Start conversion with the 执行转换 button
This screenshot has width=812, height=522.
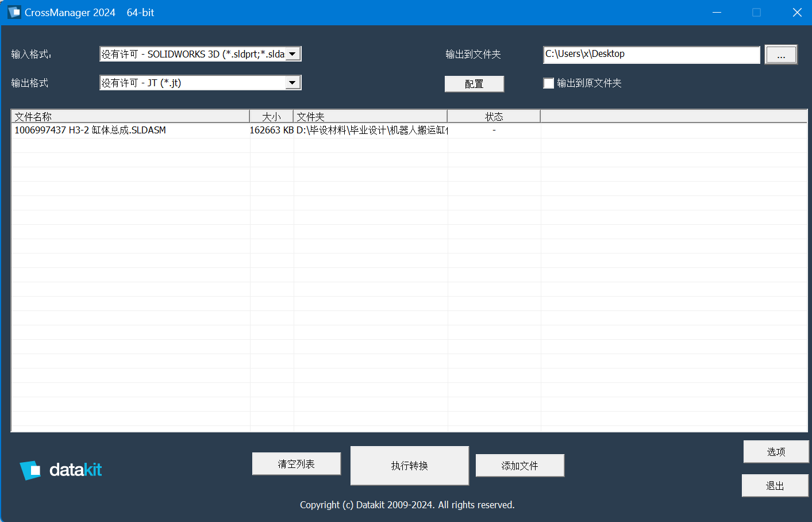pyautogui.click(x=410, y=466)
